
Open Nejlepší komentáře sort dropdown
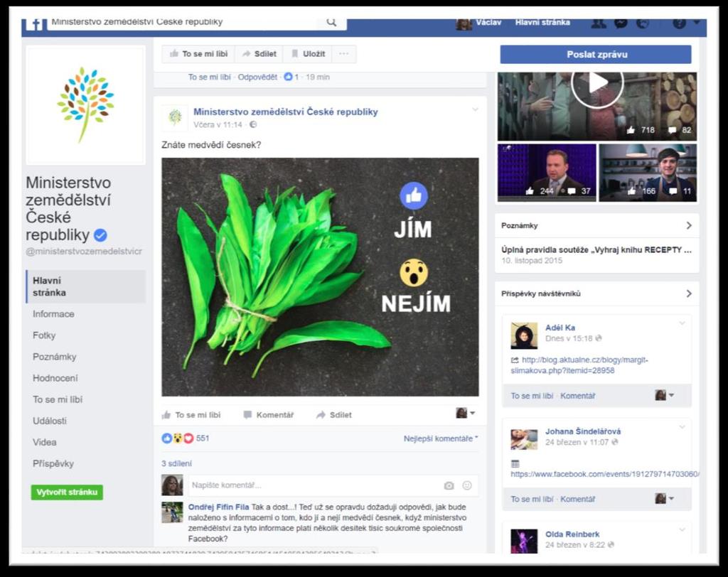point(441,438)
